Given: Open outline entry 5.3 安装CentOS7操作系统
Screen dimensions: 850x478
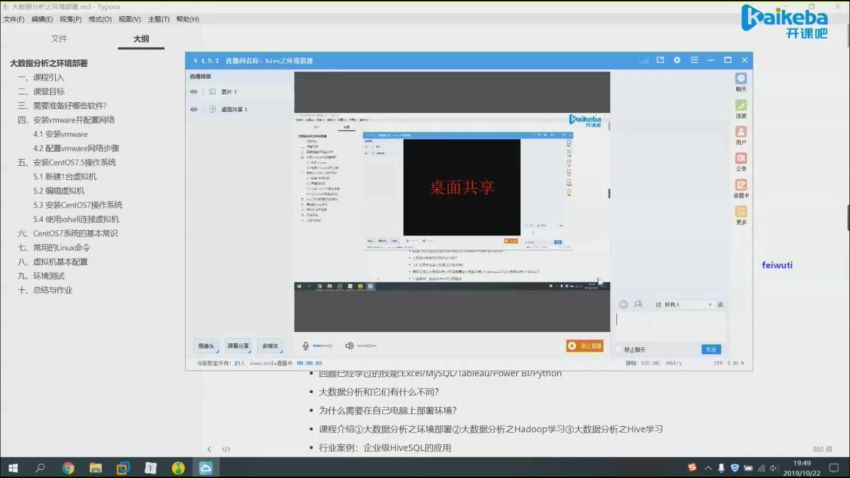Looking at the screenshot, I should [78, 205].
